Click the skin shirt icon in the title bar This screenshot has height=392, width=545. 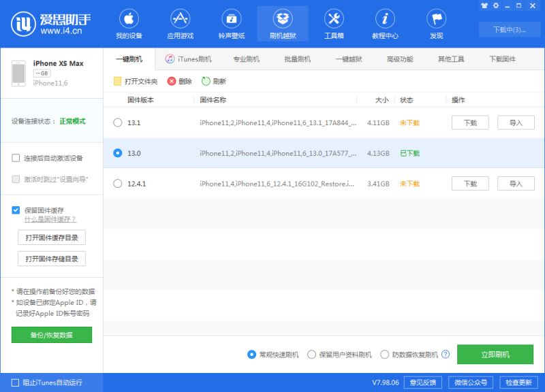pyautogui.click(x=484, y=5)
